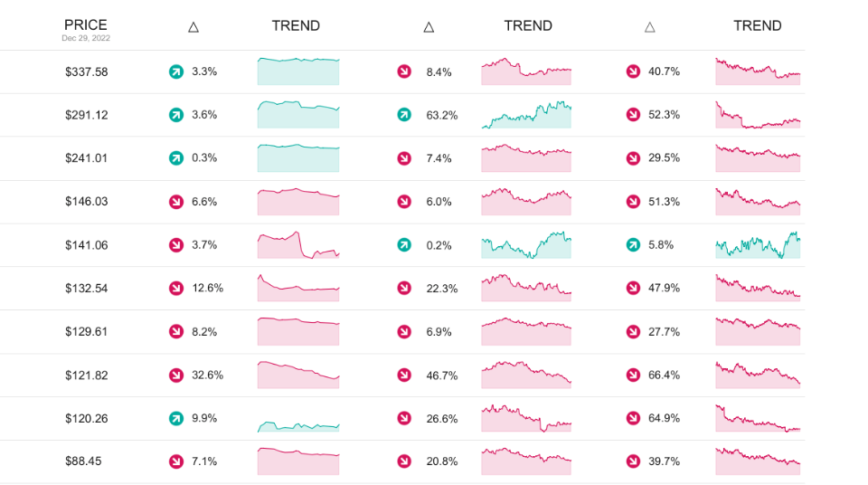Click the red down-arrow icon beside 64.9%
This screenshot has height=485, width=868.
633,419
